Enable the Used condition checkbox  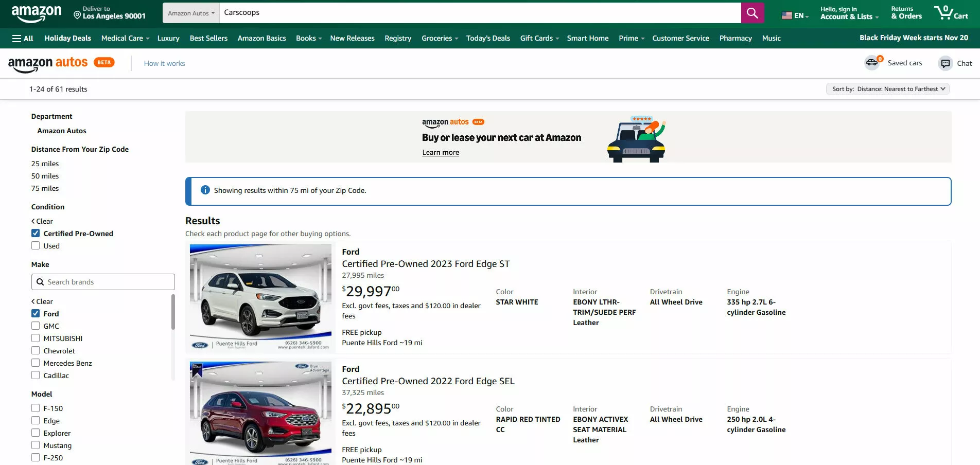36,245
